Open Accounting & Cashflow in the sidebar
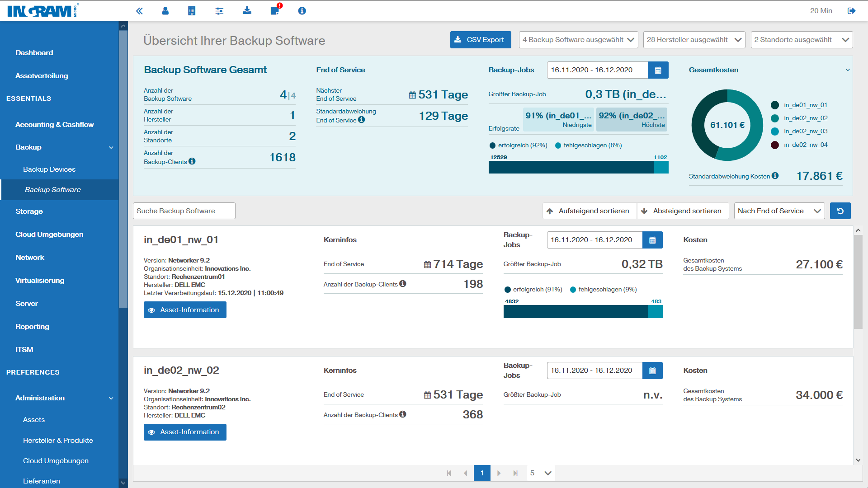This screenshot has height=488, width=868. pyautogui.click(x=55, y=125)
